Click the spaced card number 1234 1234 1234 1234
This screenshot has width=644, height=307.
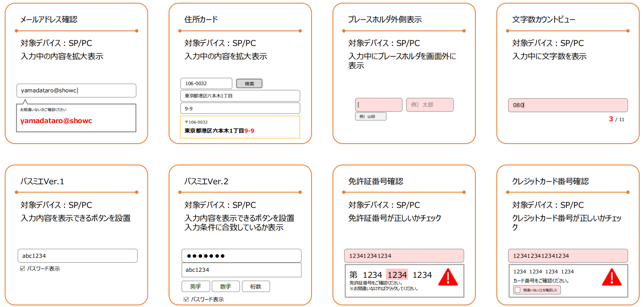pyautogui.click(x=544, y=272)
